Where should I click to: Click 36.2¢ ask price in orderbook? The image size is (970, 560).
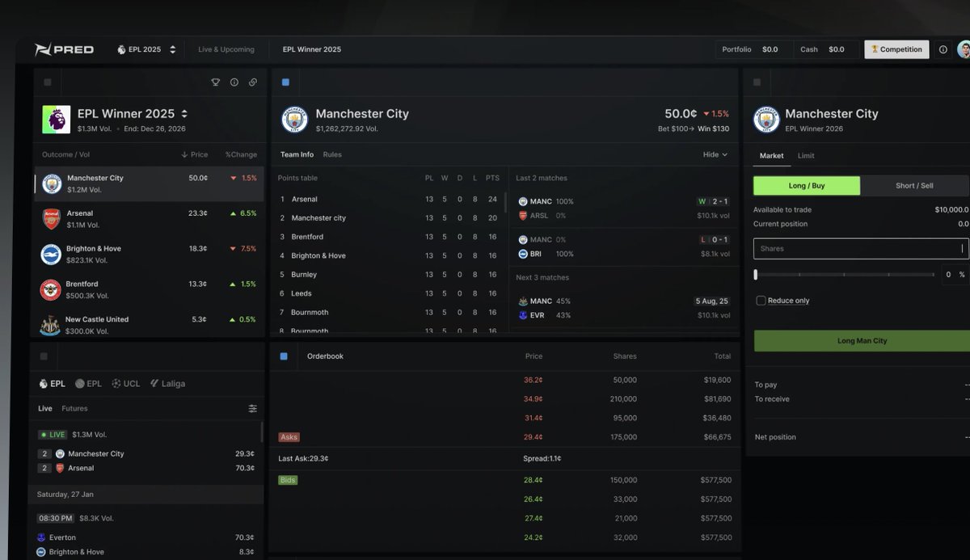tap(533, 380)
